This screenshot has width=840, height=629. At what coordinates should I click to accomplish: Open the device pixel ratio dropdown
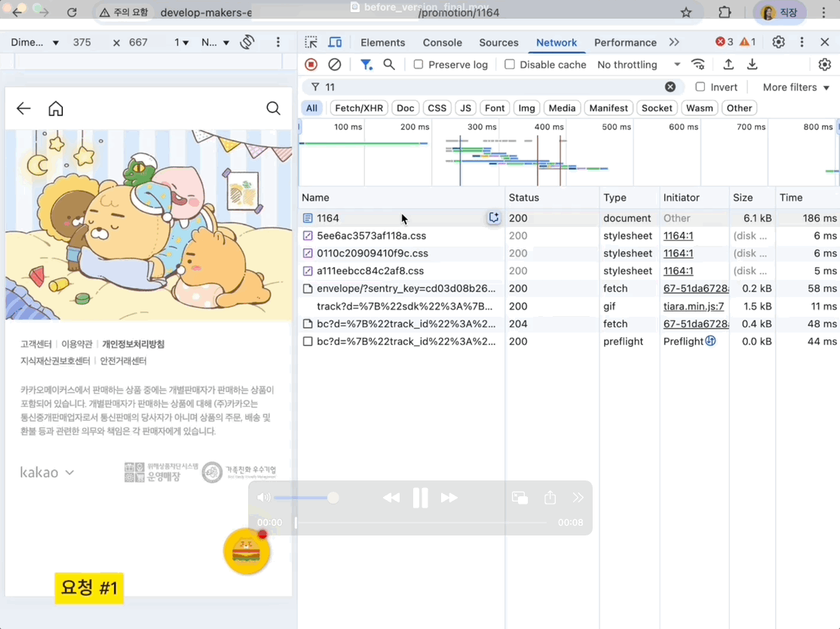click(x=182, y=42)
